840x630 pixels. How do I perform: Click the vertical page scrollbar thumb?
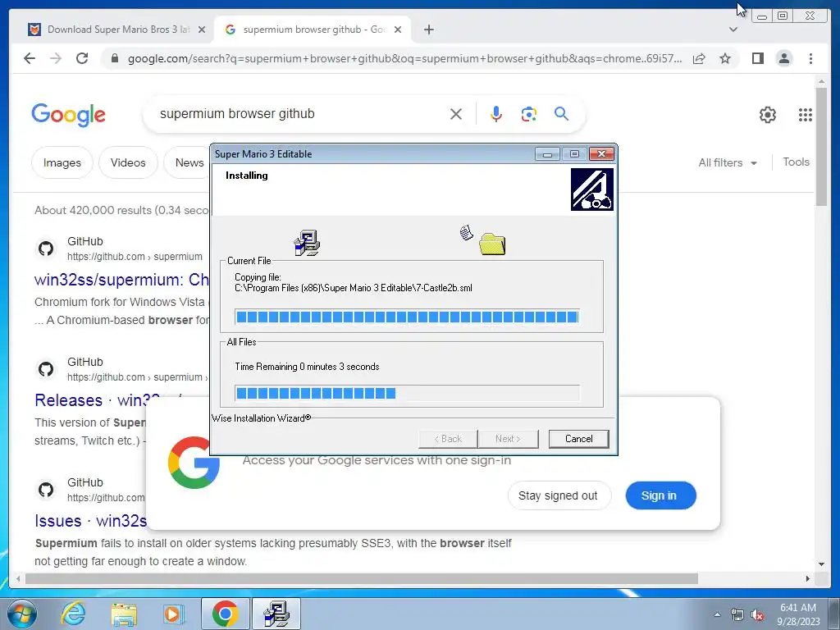(821, 146)
